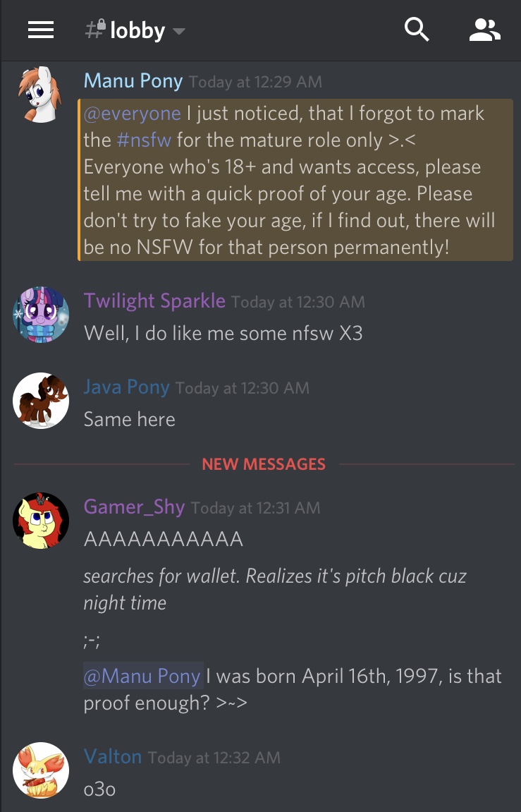521x812 pixels.
Task: Select the Valton username
Action: pos(113,756)
